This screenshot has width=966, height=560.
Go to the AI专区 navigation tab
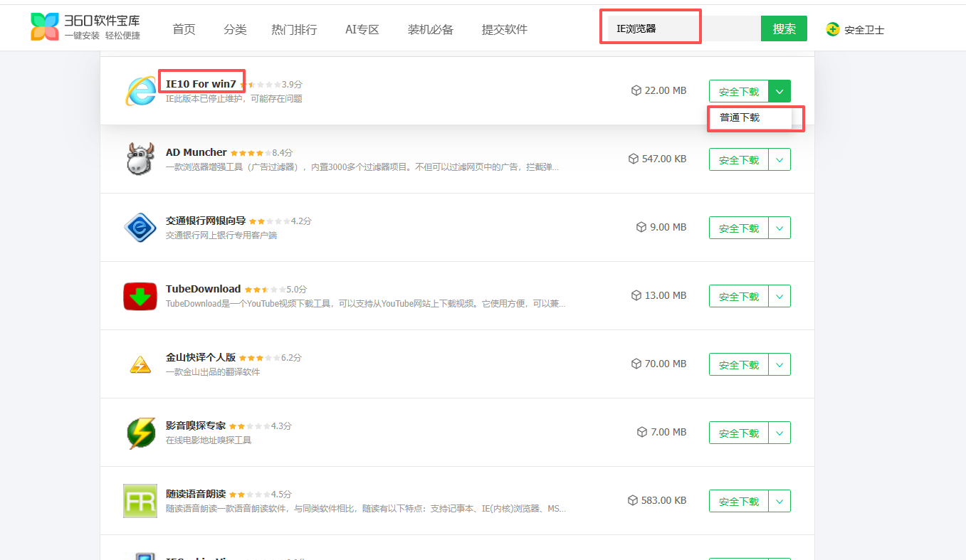coord(362,29)
